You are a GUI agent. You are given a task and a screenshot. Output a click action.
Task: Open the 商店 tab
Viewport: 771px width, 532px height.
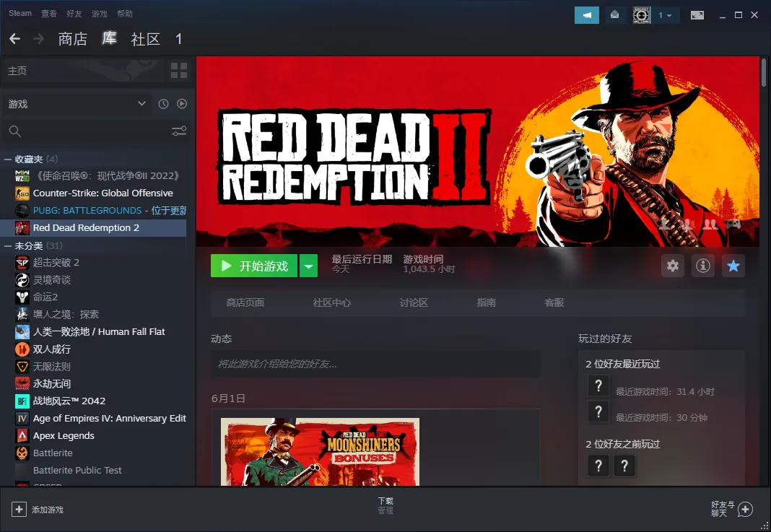[72, 39]
